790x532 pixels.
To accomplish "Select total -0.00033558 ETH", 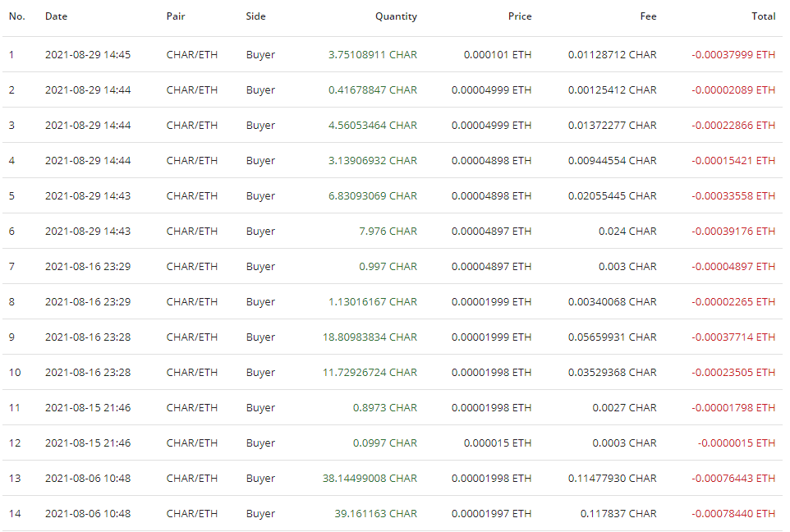I will 733,195.
